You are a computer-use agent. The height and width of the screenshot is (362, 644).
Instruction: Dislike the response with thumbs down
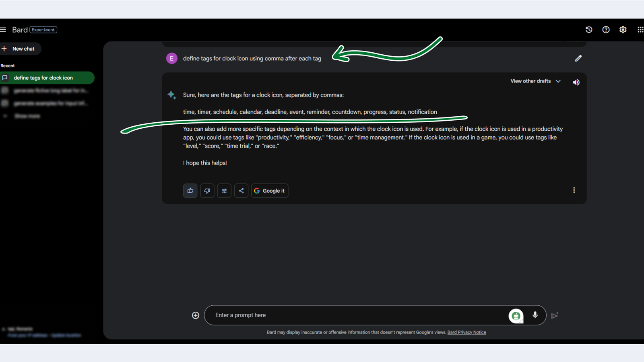(207, 191)
